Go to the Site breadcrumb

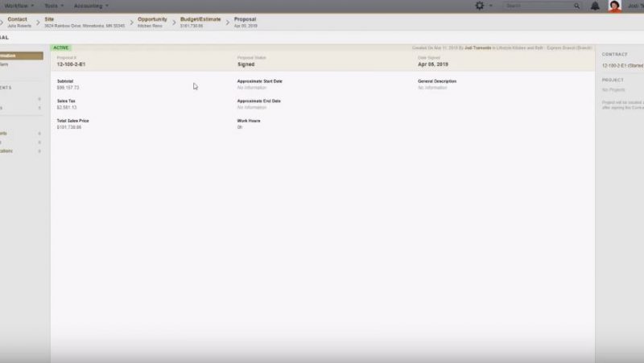tap(51, 19)
